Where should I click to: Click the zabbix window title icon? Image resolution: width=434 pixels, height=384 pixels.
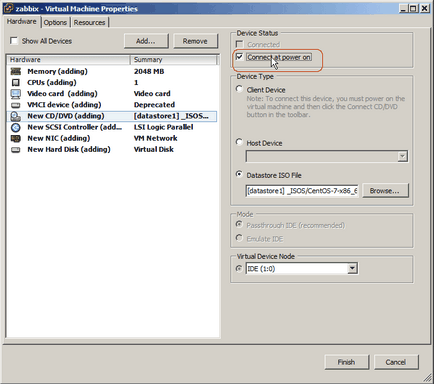pos(9,8)
